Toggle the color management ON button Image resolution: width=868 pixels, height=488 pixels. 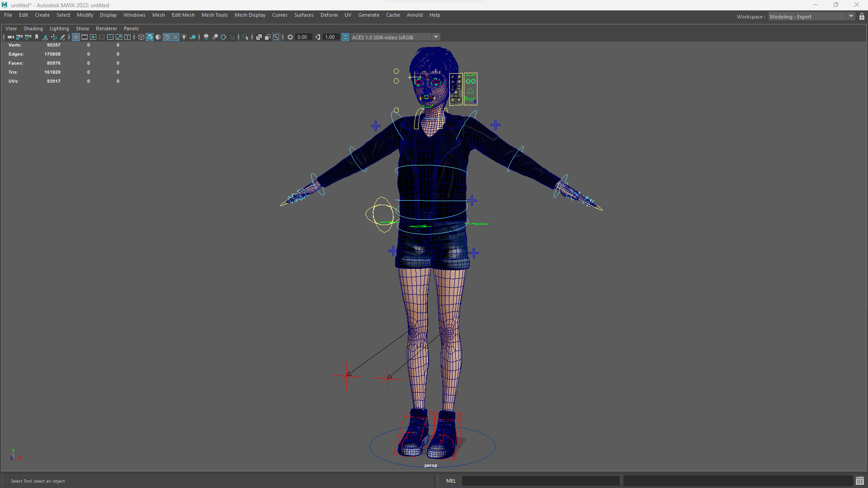pos(345,37)
